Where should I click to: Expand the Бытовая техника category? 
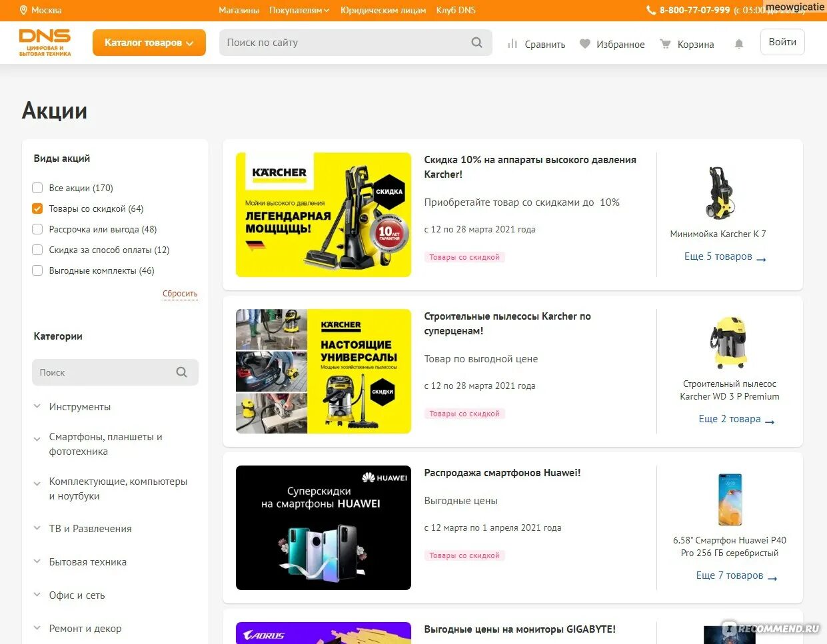[x=37, y=561]
